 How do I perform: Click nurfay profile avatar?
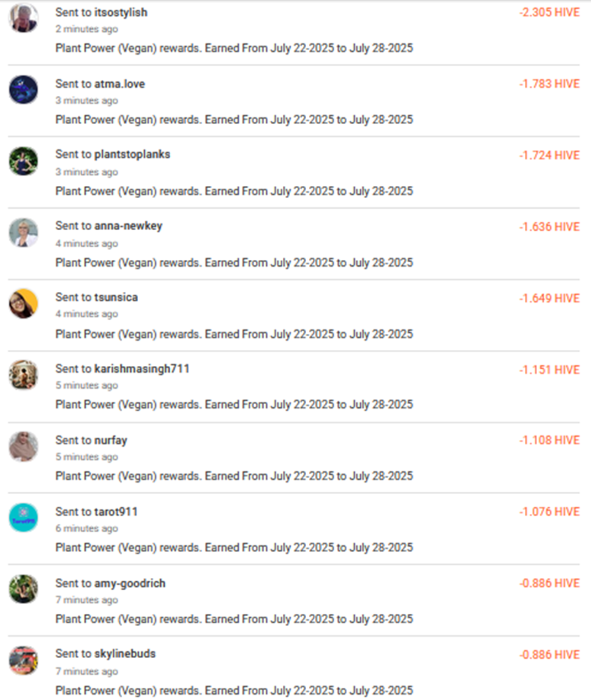tap(23, 446)
